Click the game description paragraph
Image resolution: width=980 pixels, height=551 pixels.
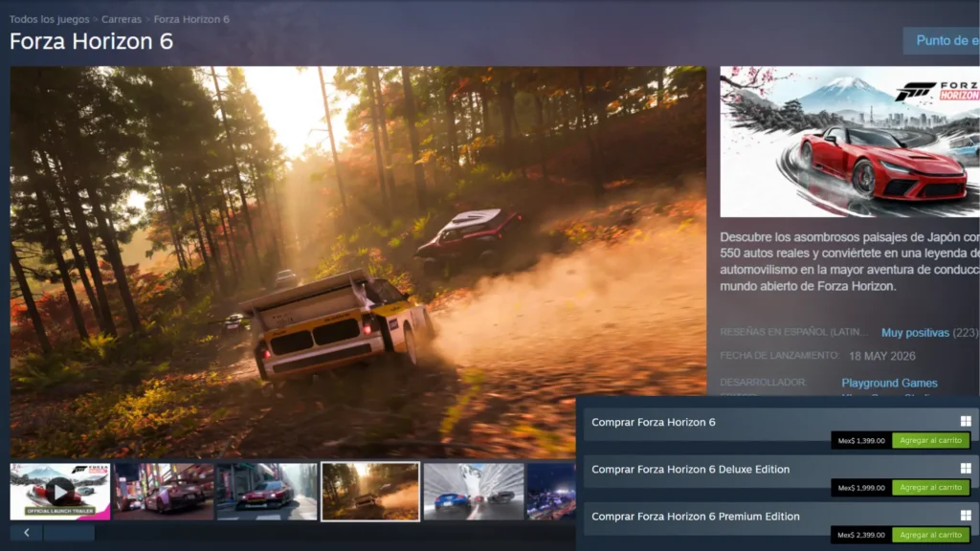(x=850, y=262)
